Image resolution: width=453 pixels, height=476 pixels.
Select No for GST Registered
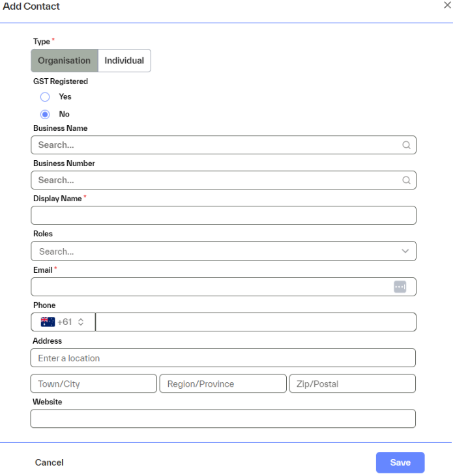[x=45, y=115]
